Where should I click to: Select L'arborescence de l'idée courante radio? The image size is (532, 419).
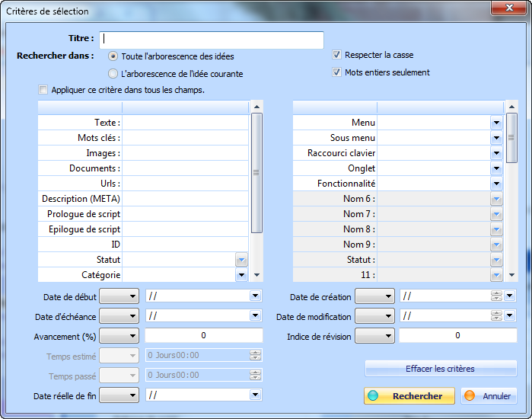(x=113, y=74)
